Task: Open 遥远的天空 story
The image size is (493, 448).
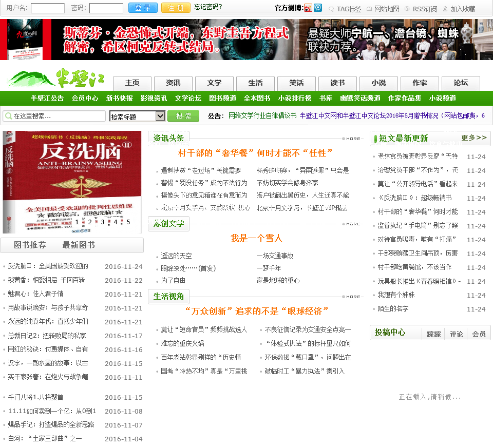Action: 176,256
